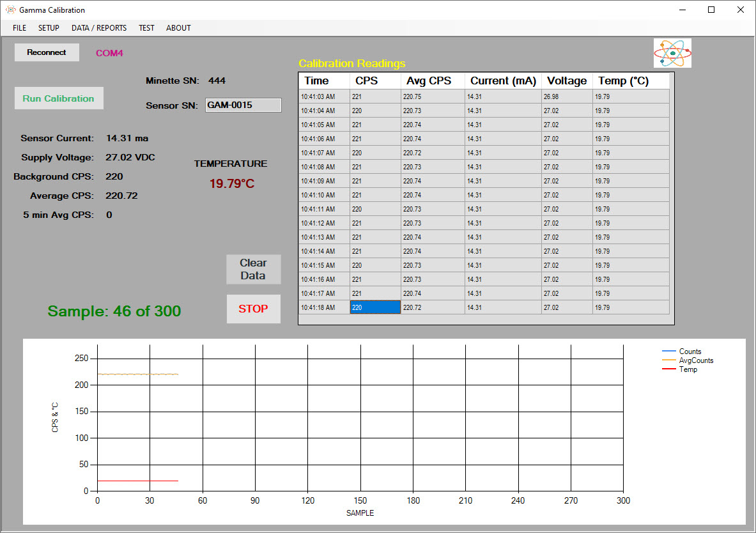Image resolution: width=756 pixels, height=533 pixels.
Task: Click the Supply Voltage value 27.02 VDC
Action: (x=130, y=158)
